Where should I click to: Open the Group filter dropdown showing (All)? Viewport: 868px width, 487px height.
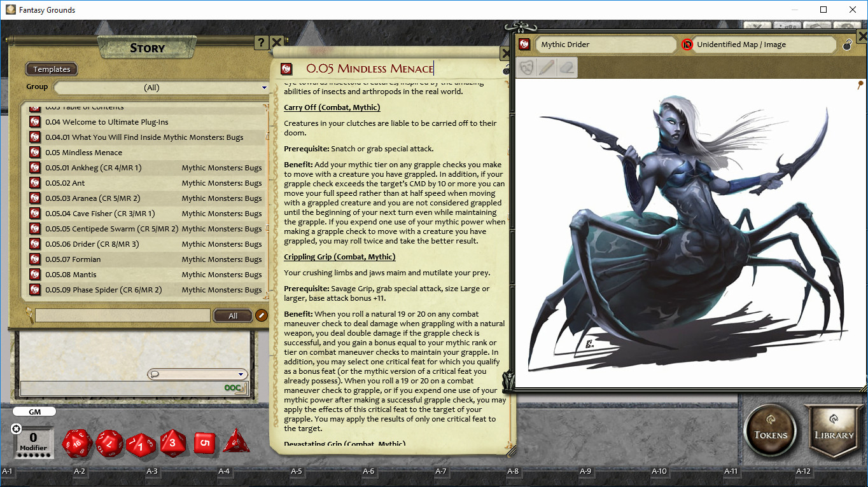point(161,86)
